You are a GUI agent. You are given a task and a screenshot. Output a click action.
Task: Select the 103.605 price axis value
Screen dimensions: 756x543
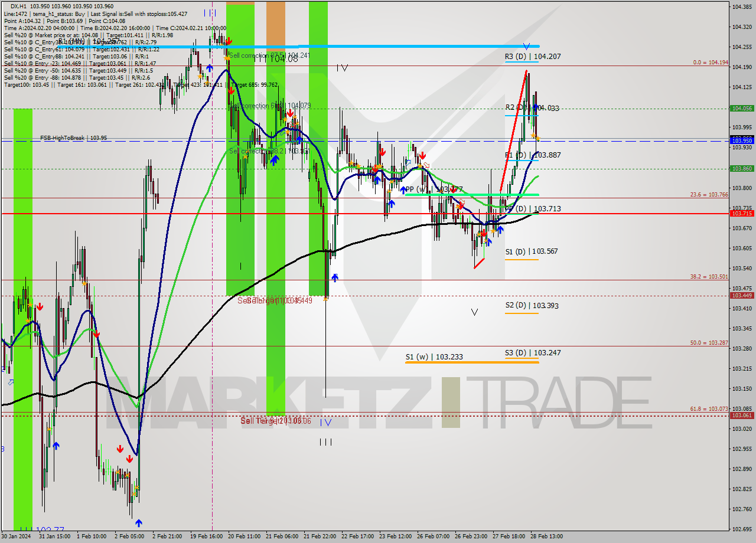pyautogui.click(x=742, y=248)
